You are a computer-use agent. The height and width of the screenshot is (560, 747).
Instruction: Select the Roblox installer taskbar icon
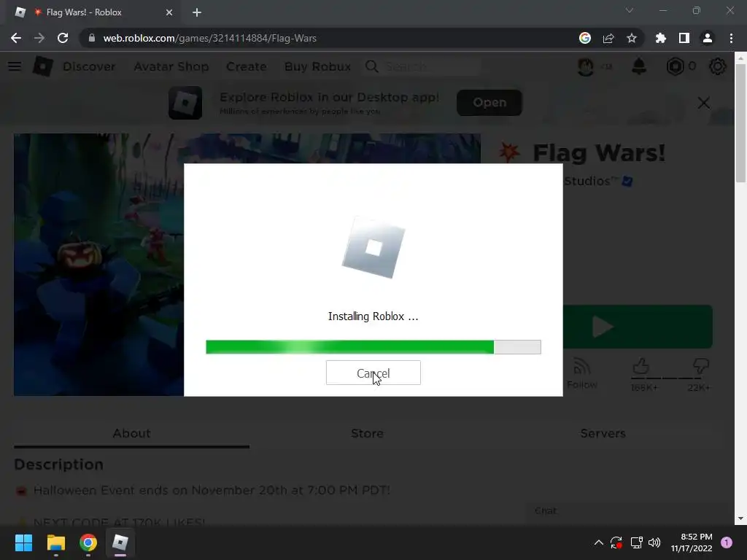click(120, 542)
